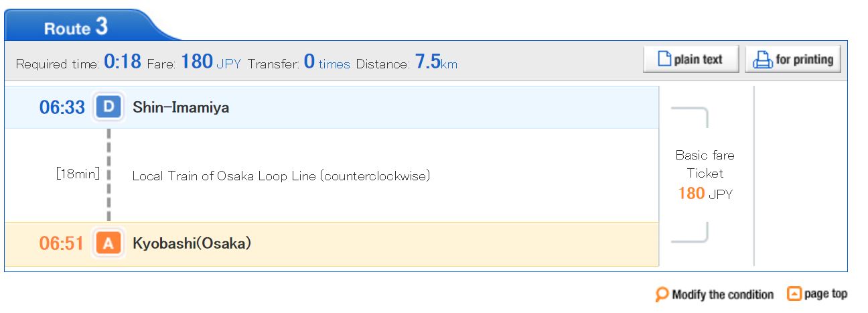Click the 06:33 departure time
This screenshot has height=313, width=868.
click(62, 107)
